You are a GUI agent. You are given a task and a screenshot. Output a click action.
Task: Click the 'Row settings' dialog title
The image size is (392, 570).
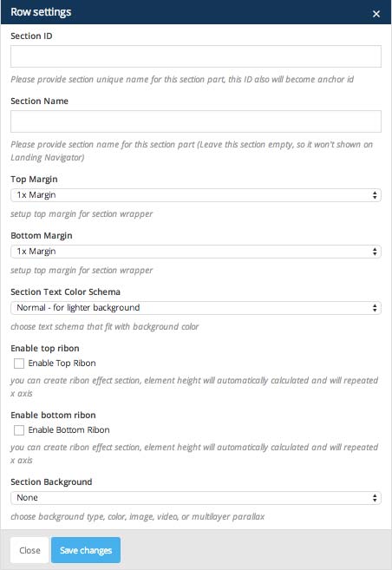[x=41, y=12]
